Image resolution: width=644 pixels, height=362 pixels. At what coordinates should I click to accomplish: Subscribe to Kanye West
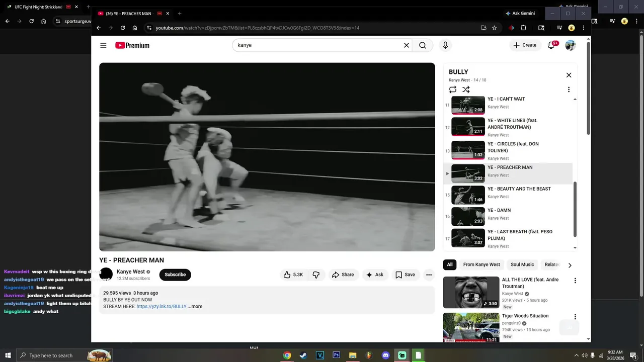pos(175,275)
